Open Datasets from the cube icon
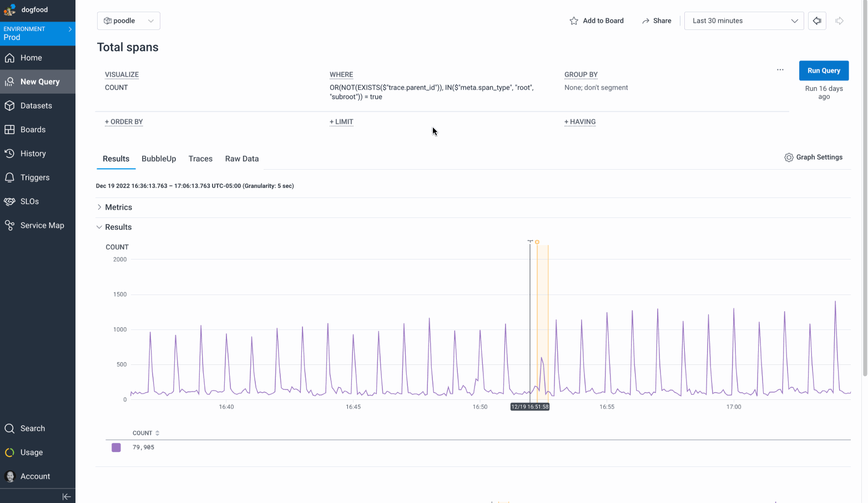 (x=9, y=105)
